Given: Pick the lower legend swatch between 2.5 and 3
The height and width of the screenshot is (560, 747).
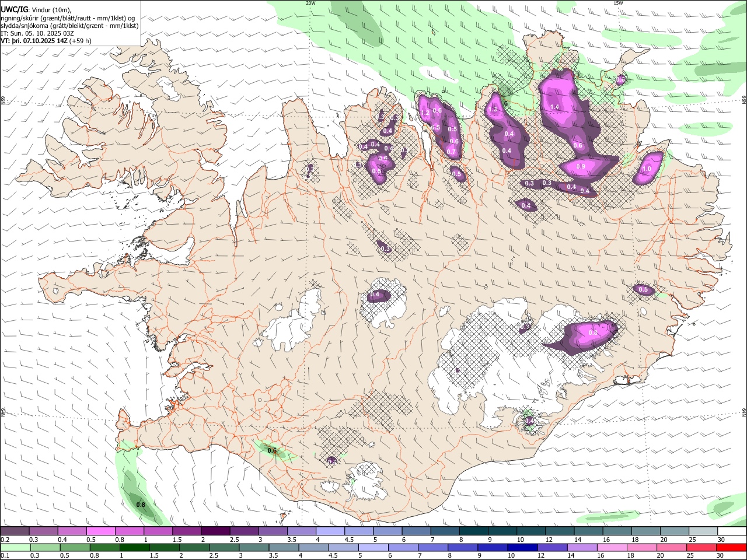Looking at the screenshot, I should [x=224, y=547].
